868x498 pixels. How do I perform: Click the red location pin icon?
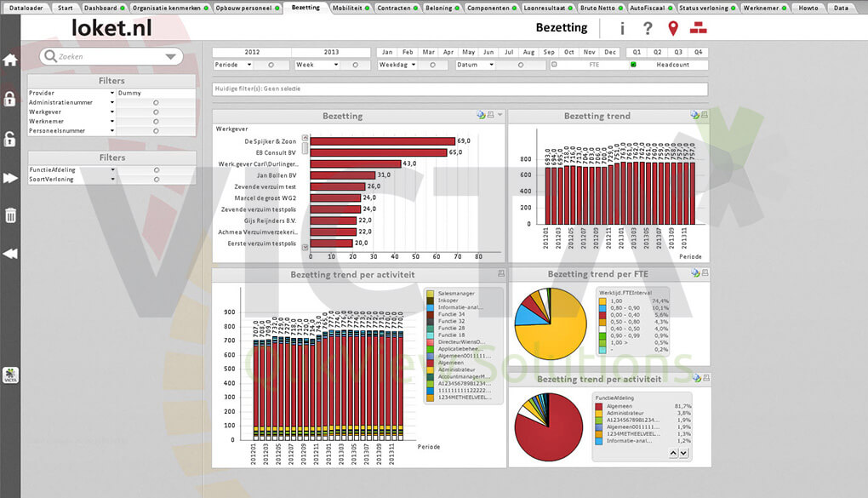673,28
